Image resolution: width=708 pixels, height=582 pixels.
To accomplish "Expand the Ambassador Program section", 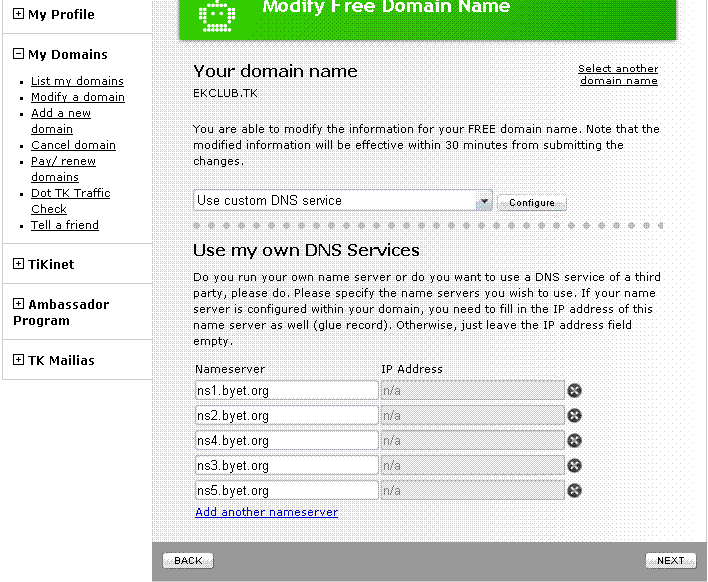I will (18, 304).
